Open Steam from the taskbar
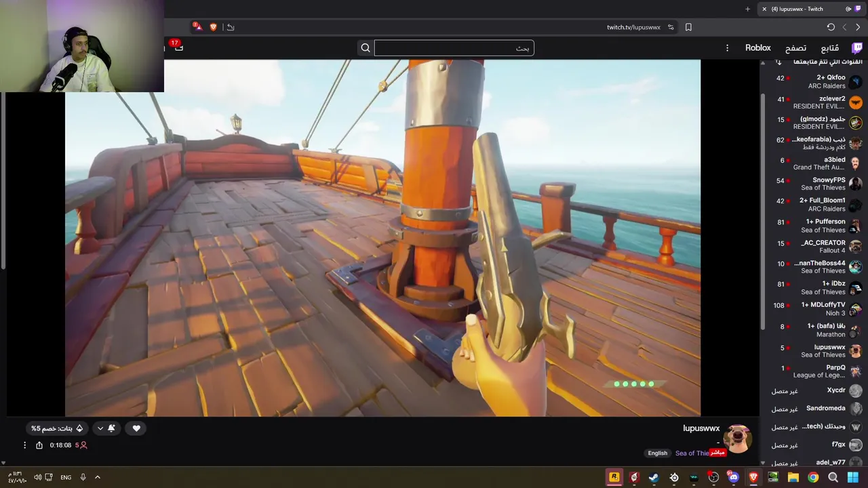868x488 pixels. tap(653, 477)
